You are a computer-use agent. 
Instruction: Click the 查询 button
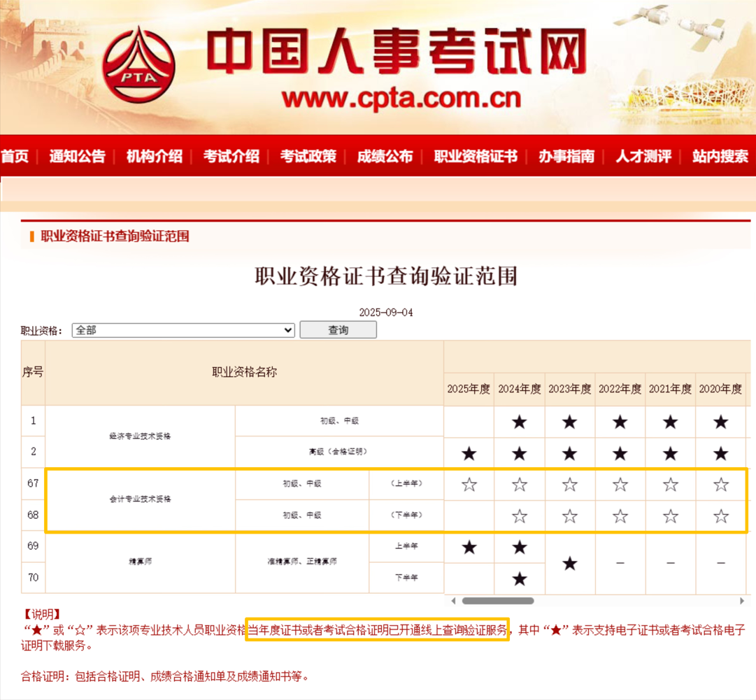(x=338, y=329)
